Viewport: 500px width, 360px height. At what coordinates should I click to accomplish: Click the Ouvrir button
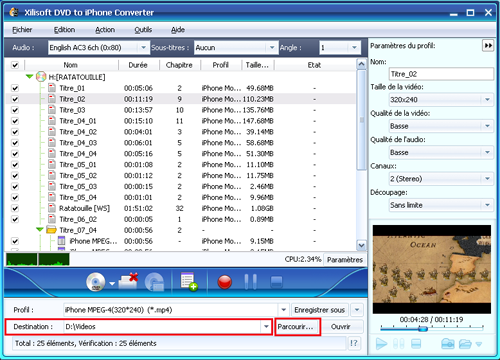click(x=341, y=327)
